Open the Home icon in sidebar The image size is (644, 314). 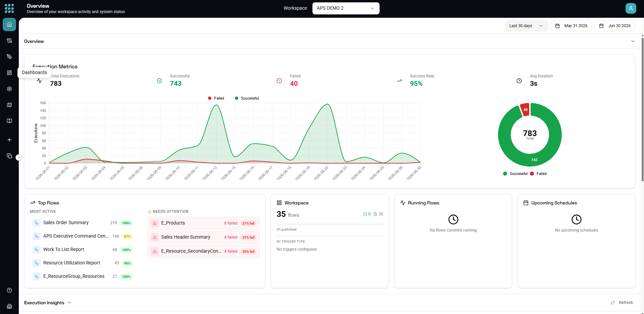(9, 24)
